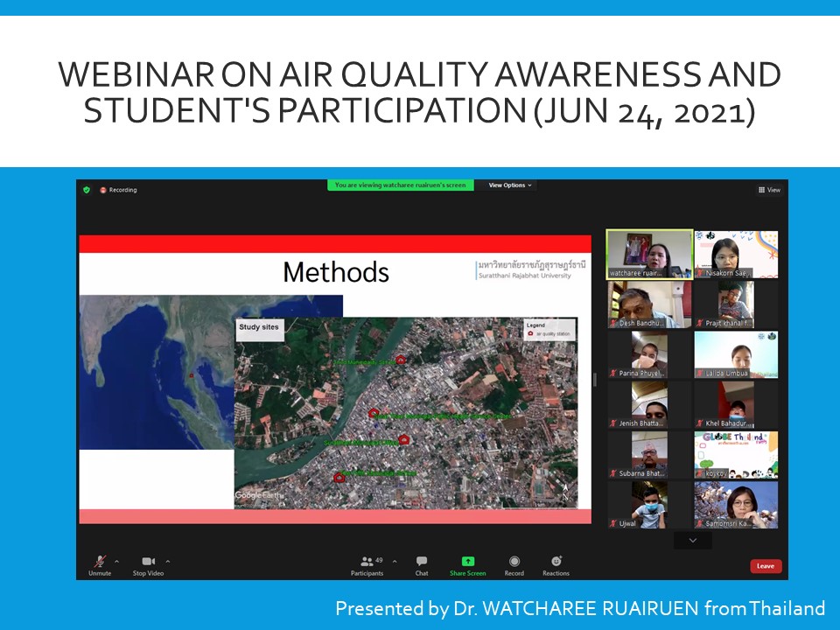Select the Subarna Bhat video tile
The height and width of the screenshot is (630, 840).
649,455
